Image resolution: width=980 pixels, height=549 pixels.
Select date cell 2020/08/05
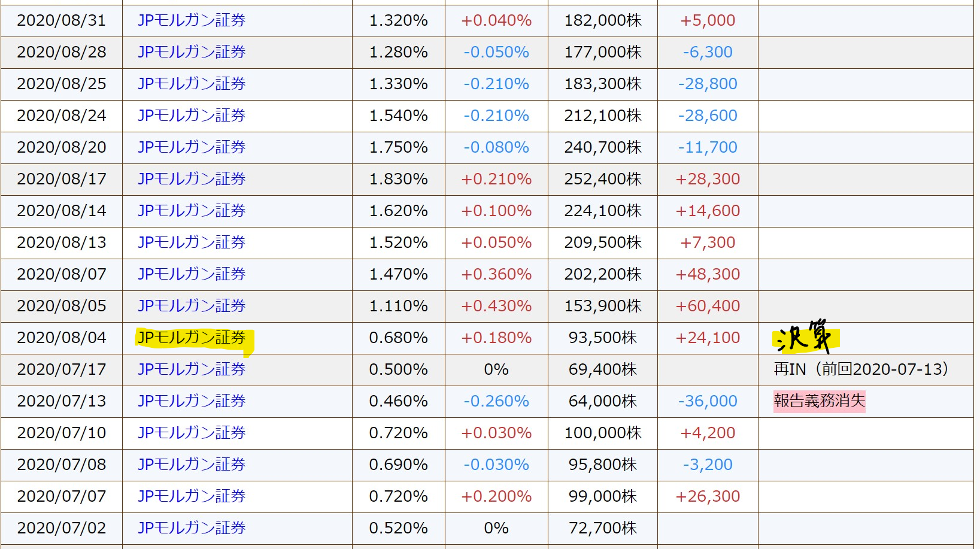(62, 306)
